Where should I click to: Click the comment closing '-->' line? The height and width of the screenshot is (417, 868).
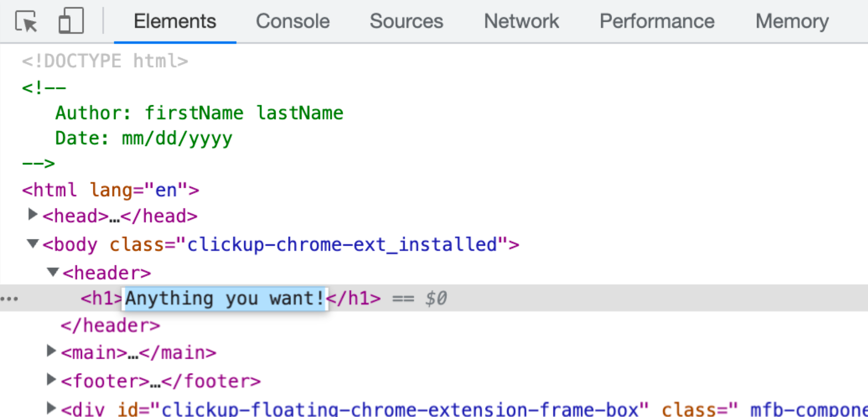tap(38, 164)
